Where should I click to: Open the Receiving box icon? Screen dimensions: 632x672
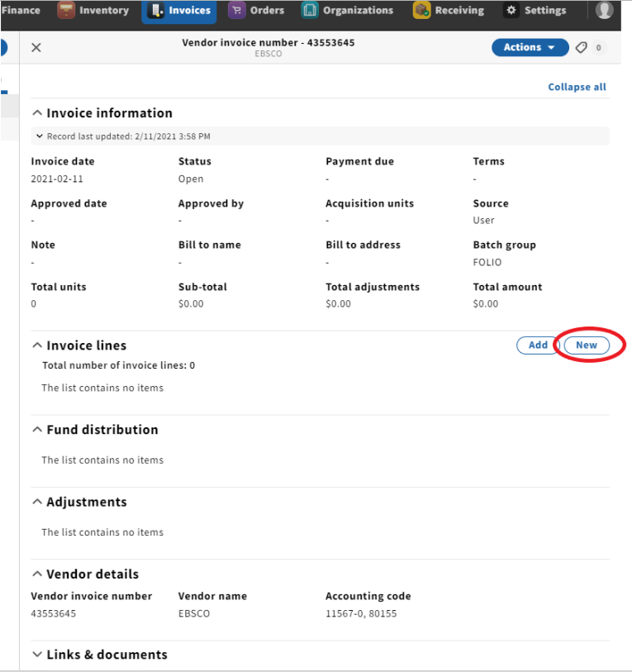(421, 10)
